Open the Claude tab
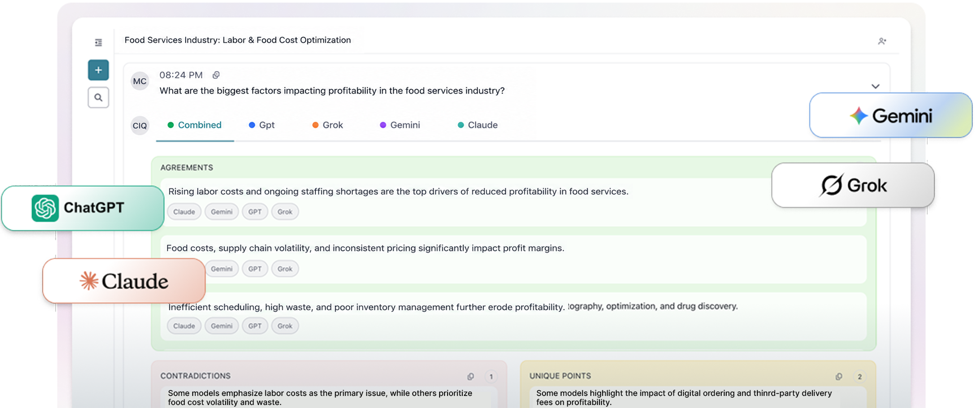 477,125
